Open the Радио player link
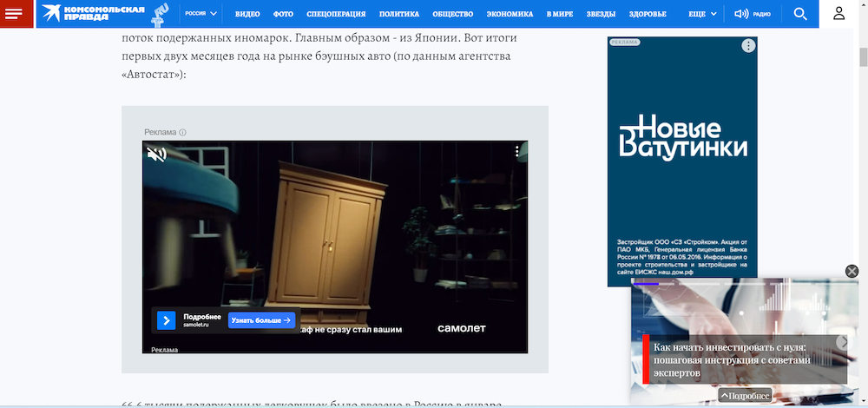The image size is (868, 408). pos(752,14)
